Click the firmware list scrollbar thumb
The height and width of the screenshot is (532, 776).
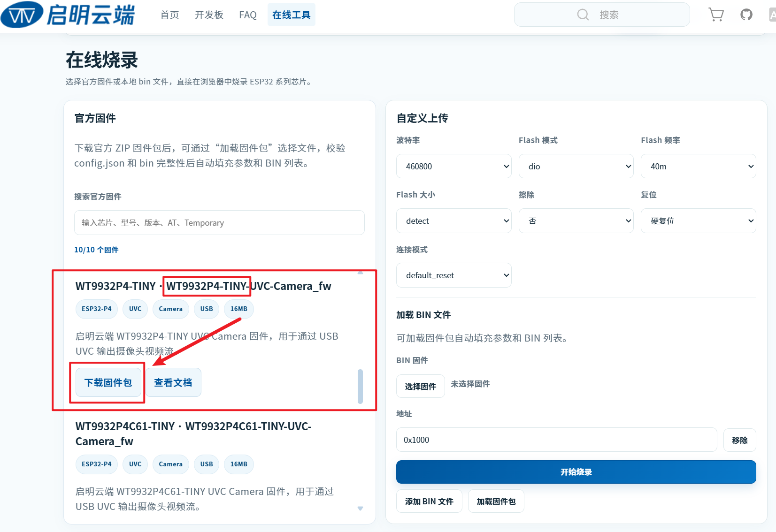[360, 387]
